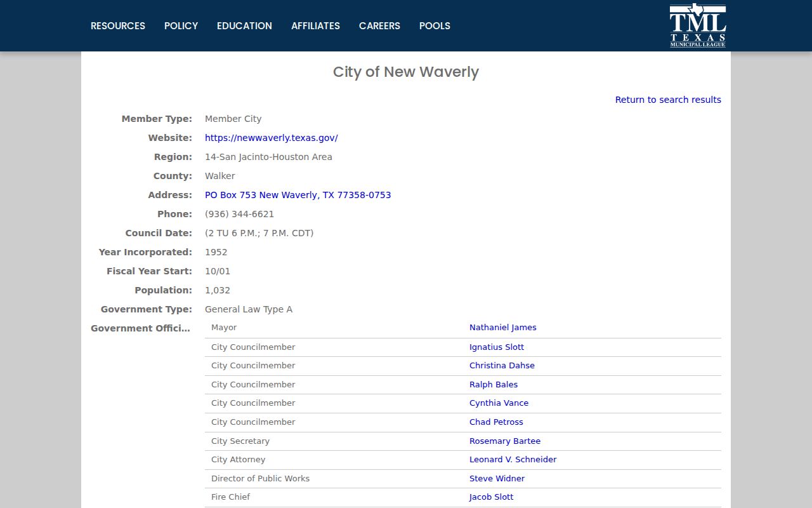Open the Education menu
This screenshot has height=508, width=812.
tap(244, 26)
